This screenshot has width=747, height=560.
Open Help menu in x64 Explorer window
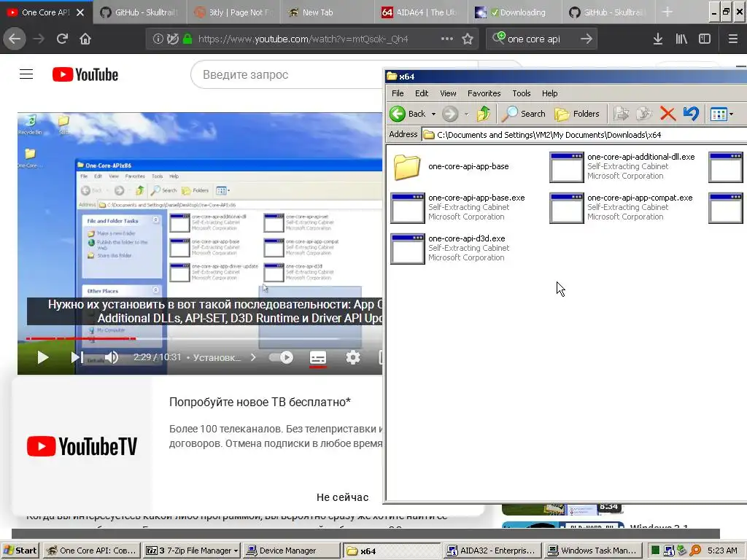coord(549,93)
